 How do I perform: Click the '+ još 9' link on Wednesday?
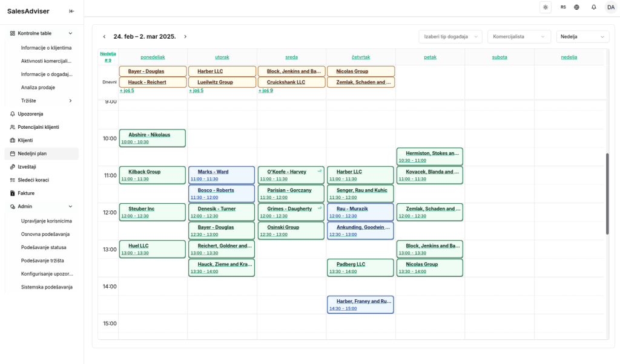click(265, 91)
